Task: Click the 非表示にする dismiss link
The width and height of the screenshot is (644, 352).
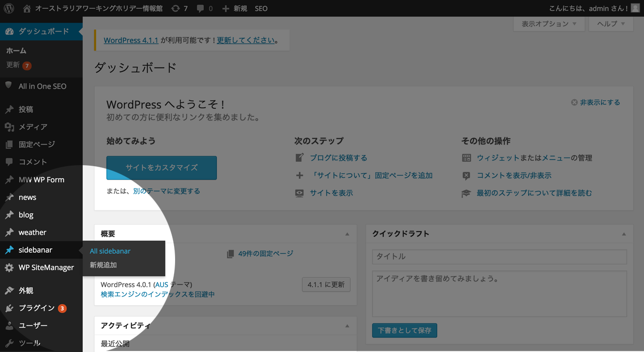Action: coord(600,102)
